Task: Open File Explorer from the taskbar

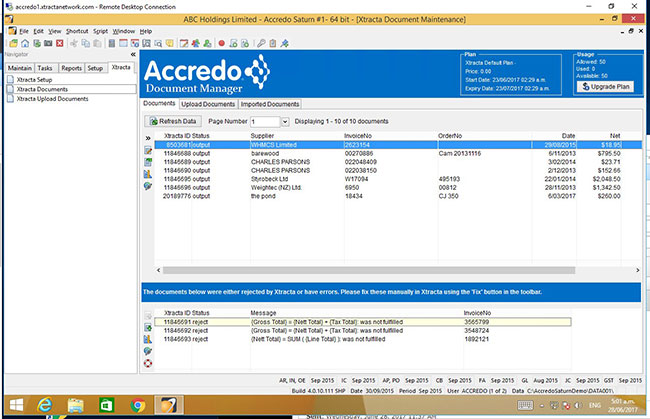Action: coord(75,405)
